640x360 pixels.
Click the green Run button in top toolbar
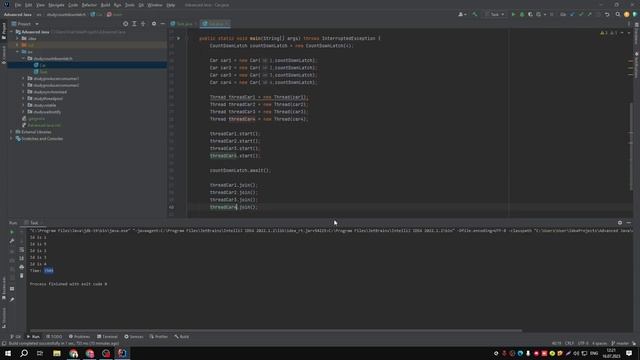513,14
